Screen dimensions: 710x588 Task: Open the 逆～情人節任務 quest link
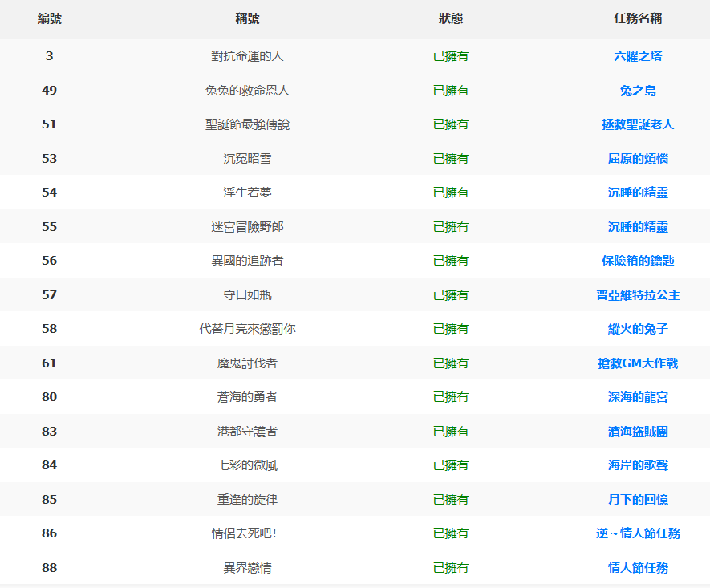pos(638,533)
